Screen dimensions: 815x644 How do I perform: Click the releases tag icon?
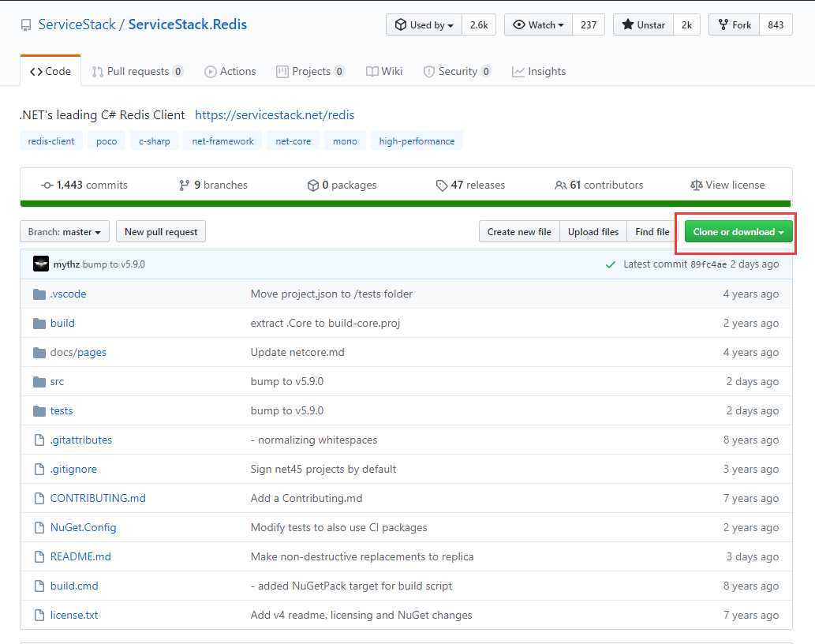pyautogui.click(x=441, y=185)
